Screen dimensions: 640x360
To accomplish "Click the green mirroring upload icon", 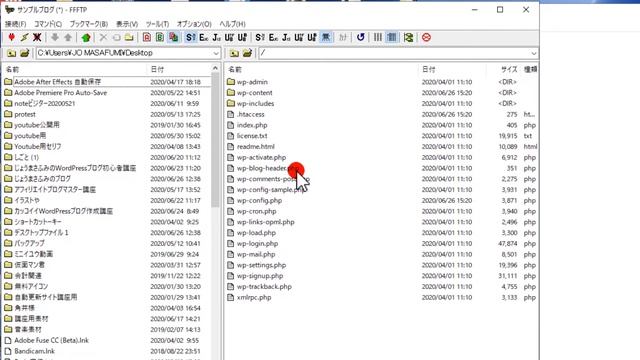I will pos(86,38).
